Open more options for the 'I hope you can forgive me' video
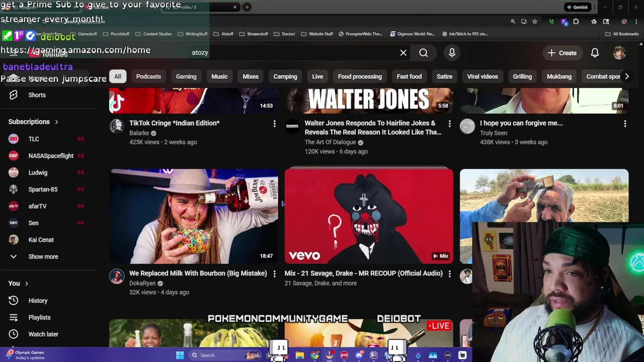Screen dimensions: 644x362 coord(625,123)
